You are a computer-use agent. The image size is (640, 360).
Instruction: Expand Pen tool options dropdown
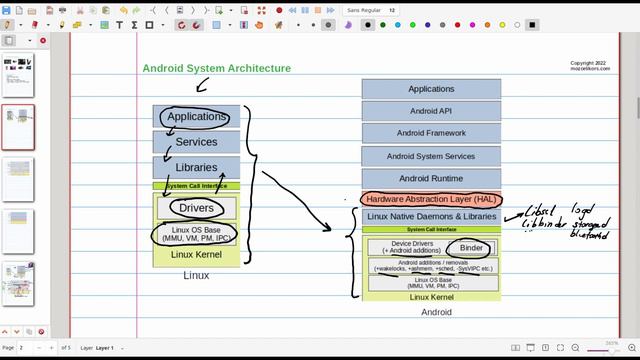20,25
